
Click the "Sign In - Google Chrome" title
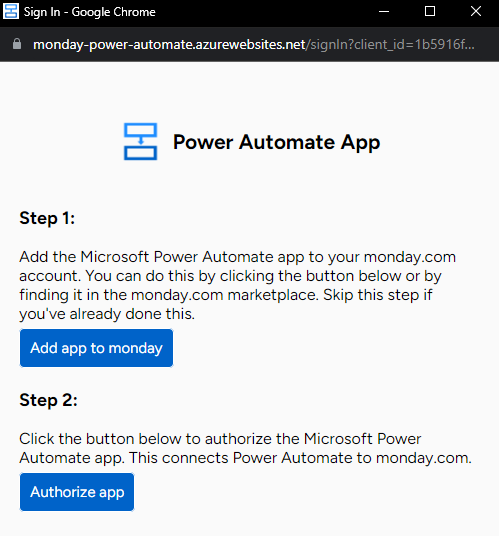90,12
